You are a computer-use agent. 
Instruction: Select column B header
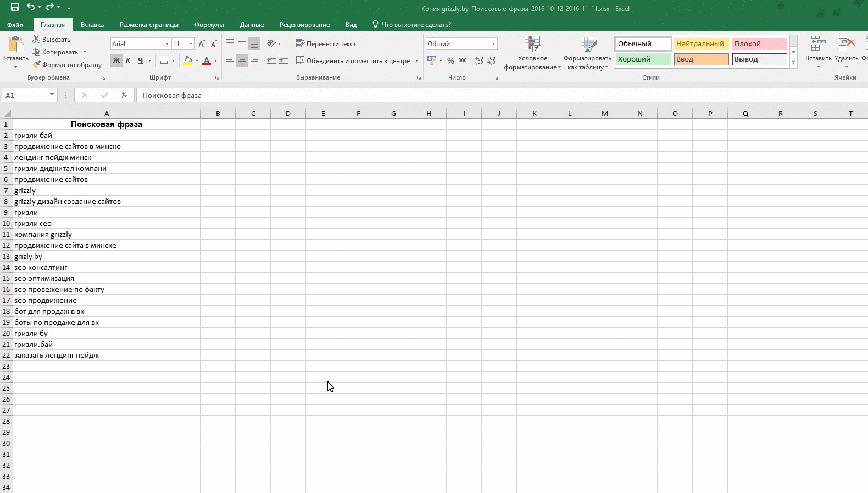218,113
